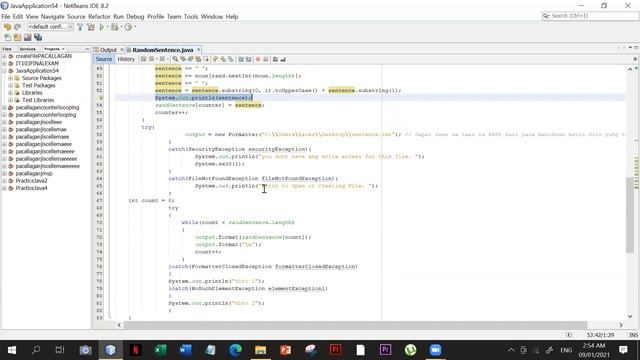Open the Debug Project dropdown arrow
Screen dimensions: 640x360
(x=121, y=27)
